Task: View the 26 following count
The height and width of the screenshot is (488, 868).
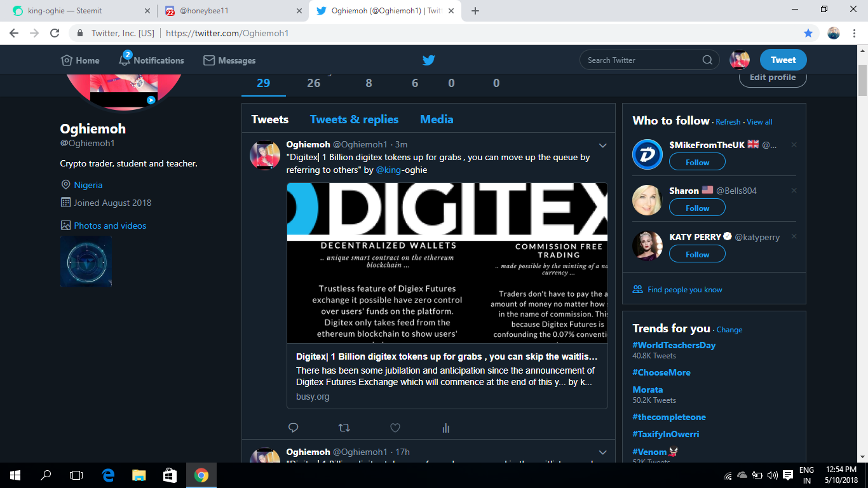Action: click(314, 83)
